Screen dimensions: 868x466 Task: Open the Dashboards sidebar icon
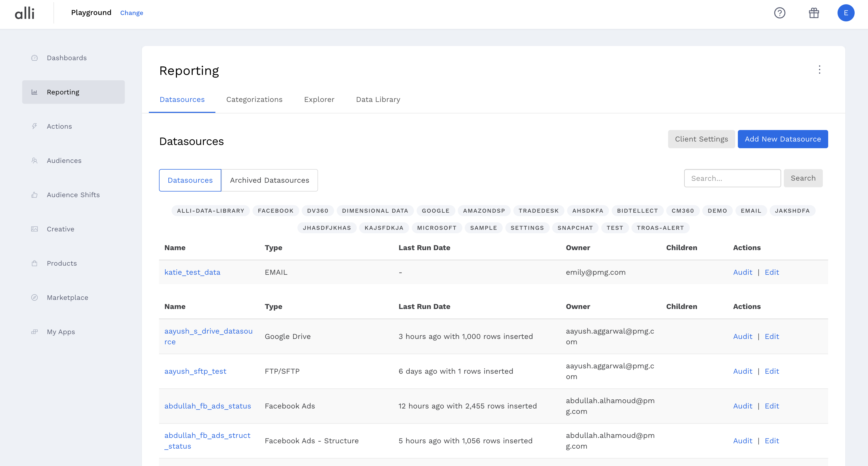coord(35,58)
